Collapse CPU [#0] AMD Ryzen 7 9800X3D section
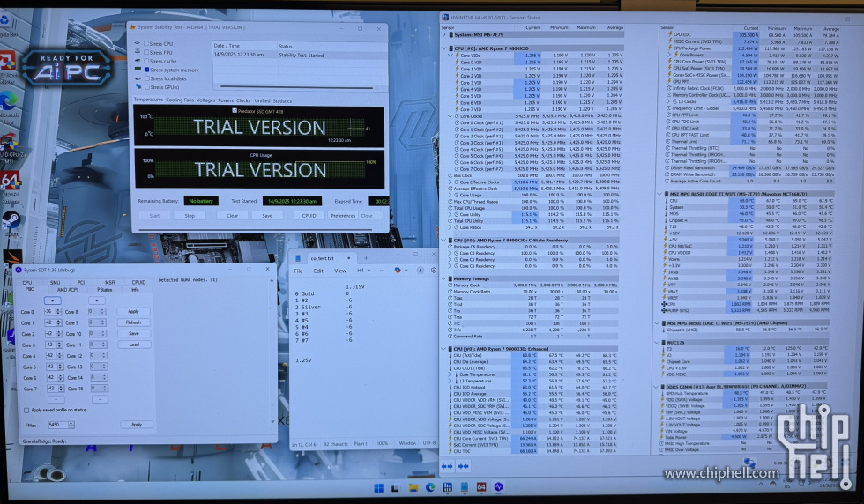 tap(444, 48)
